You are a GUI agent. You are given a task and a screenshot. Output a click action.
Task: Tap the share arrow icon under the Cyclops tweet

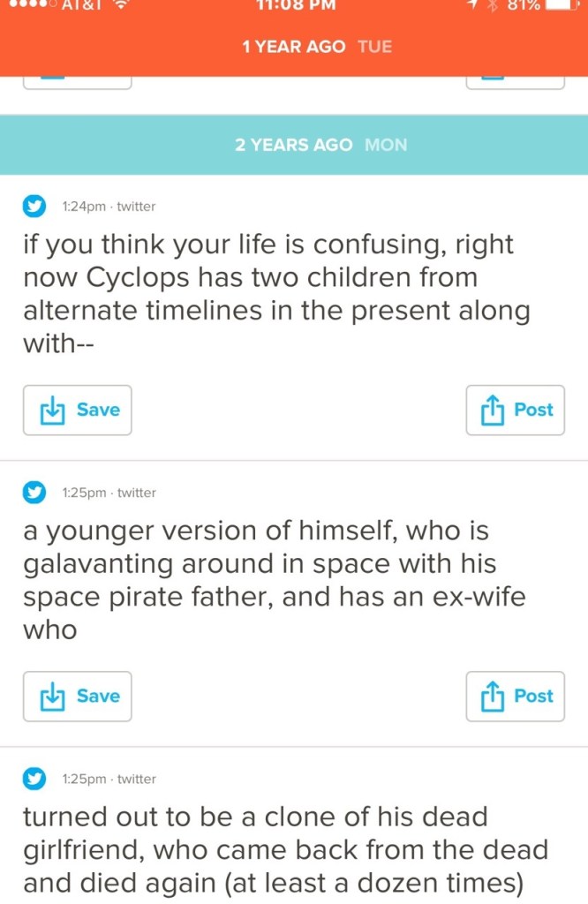pos(491,410)
